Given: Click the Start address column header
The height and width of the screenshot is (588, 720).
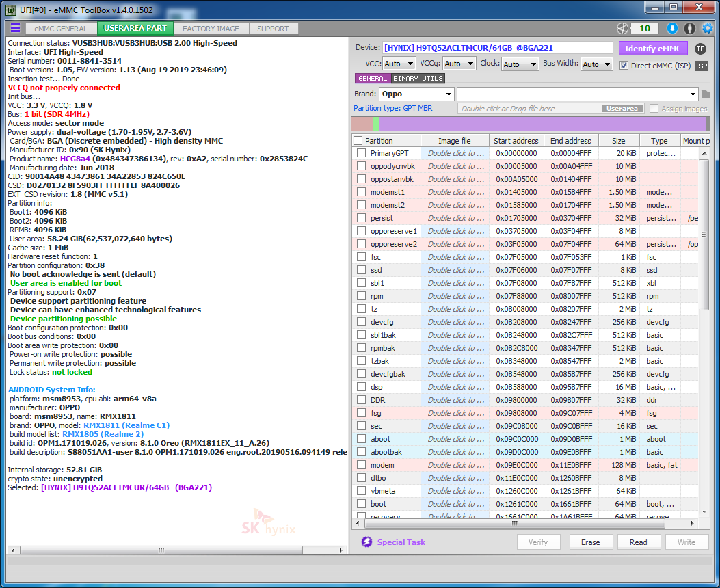Looking at the screenshot, I should coord(516,140).
